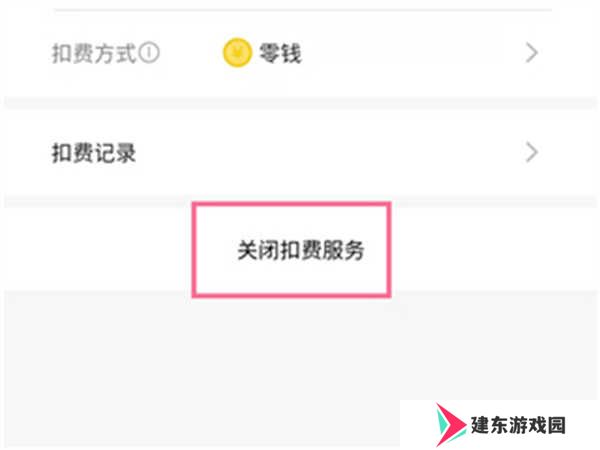Viewport: 600px width, 450px height.
Task: Click the gray divider band above 扣费记录
Action: (x=300, y=103)
